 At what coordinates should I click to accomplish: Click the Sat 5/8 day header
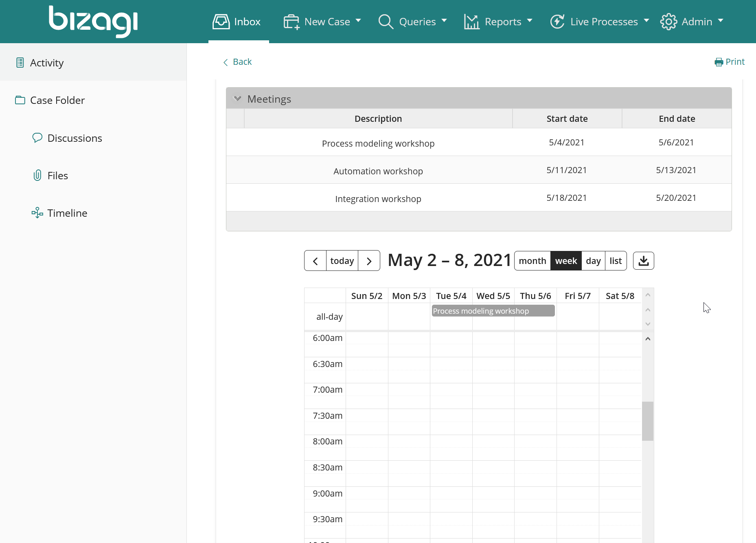[620, 296]
